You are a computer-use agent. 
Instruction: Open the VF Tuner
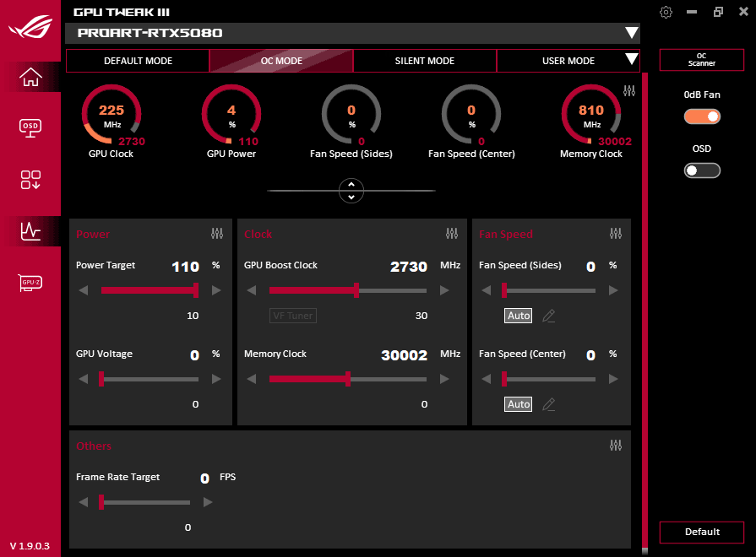click(292, 315)
